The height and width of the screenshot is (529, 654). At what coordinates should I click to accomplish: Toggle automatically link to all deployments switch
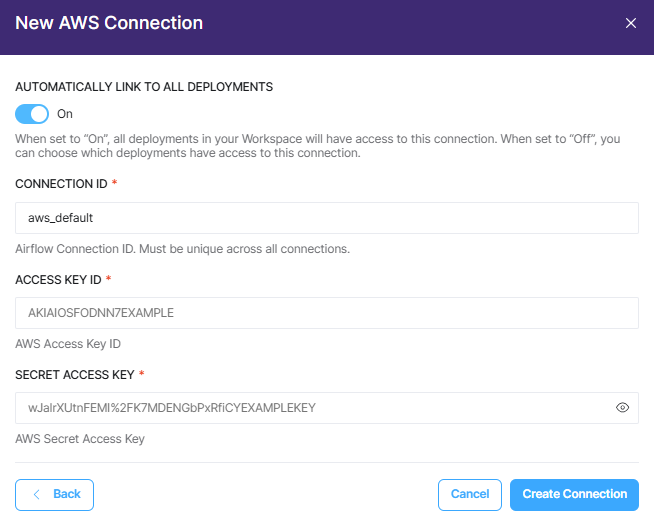tap(32, 114)
